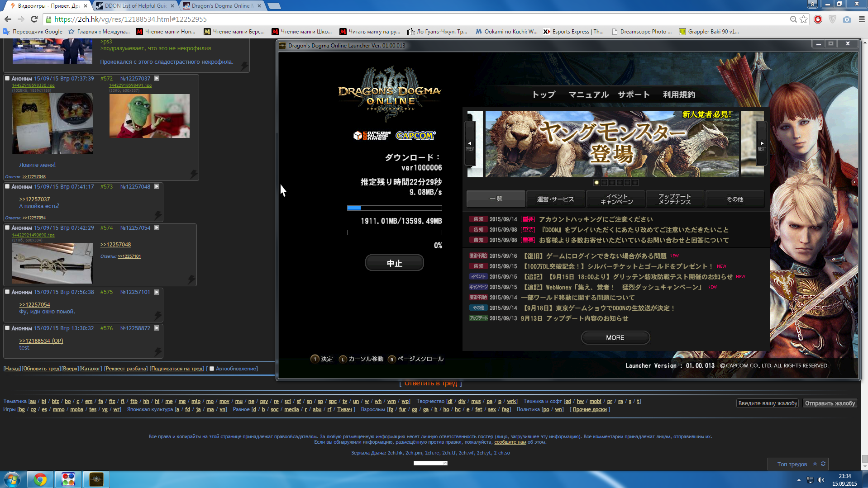Switch to the 運営・サービス news tab

point(555,199)
